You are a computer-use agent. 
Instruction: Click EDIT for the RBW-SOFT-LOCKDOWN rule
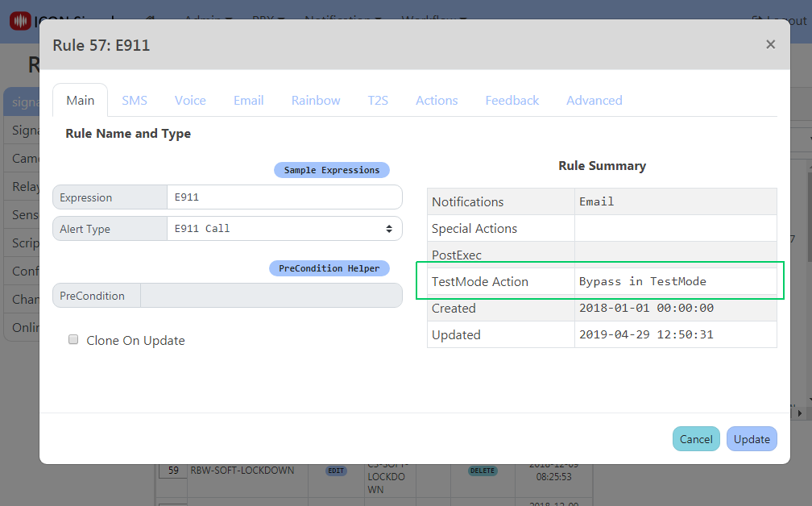pyautogui.click(x=336, y=471)
